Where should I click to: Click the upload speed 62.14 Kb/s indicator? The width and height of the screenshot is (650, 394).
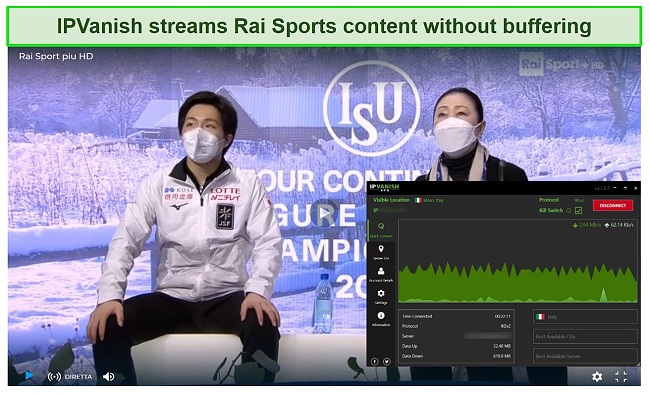(x=619, y=225)
